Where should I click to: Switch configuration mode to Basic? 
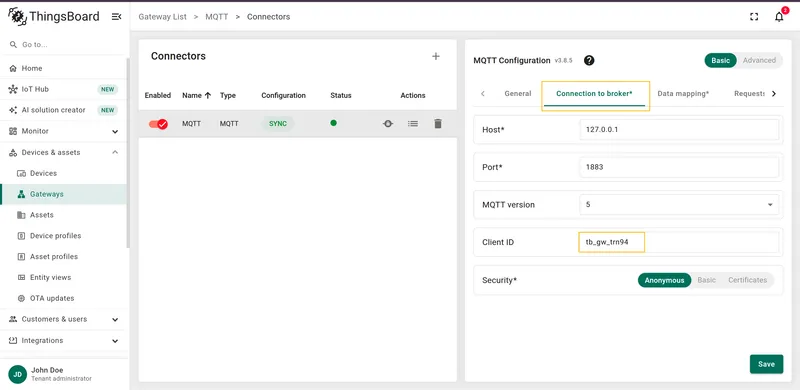pos(720,60)
